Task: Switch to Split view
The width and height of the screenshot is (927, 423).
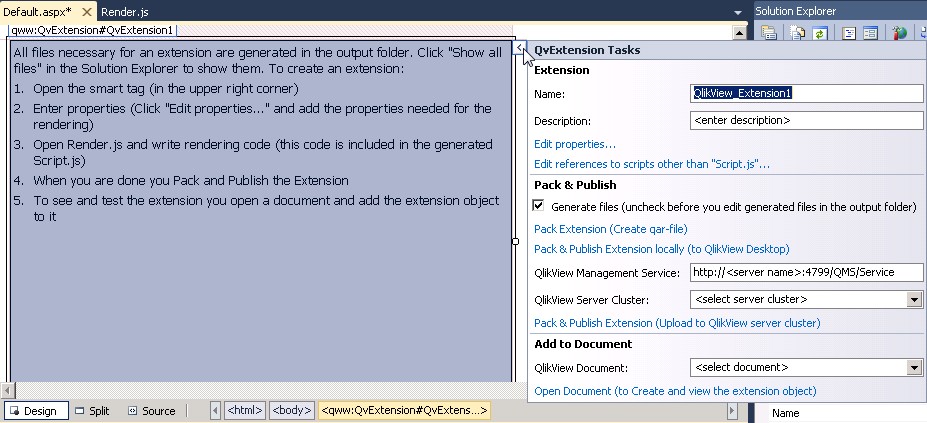Action: tap(93, 411)
